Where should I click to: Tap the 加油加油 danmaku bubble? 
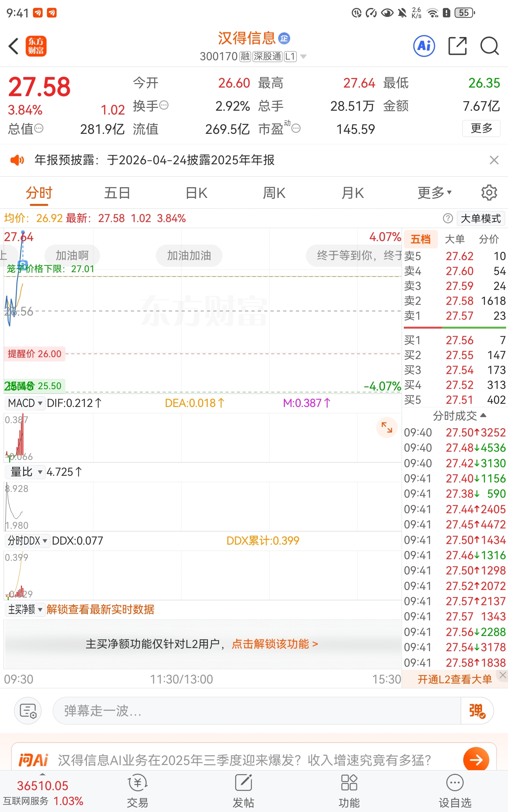189,256
